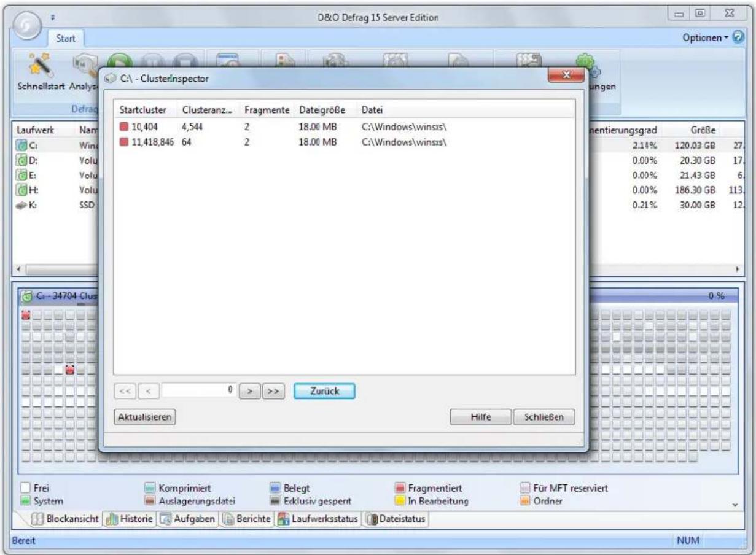Sort by the Dateigröße column header
The height and width of the screenshot is (555, 756).
click(325, 109)
